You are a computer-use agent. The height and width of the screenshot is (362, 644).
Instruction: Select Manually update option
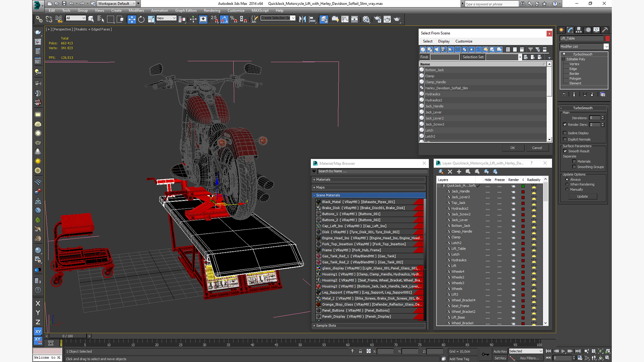(567, 189)
